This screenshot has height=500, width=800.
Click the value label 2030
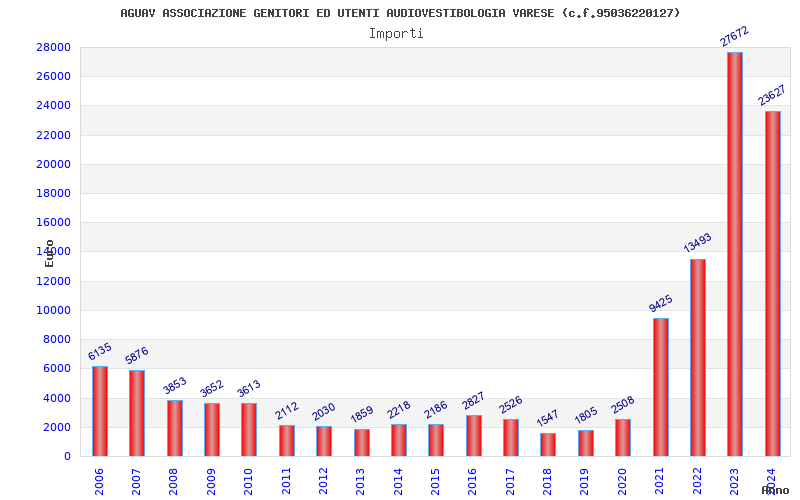point(323,412)
